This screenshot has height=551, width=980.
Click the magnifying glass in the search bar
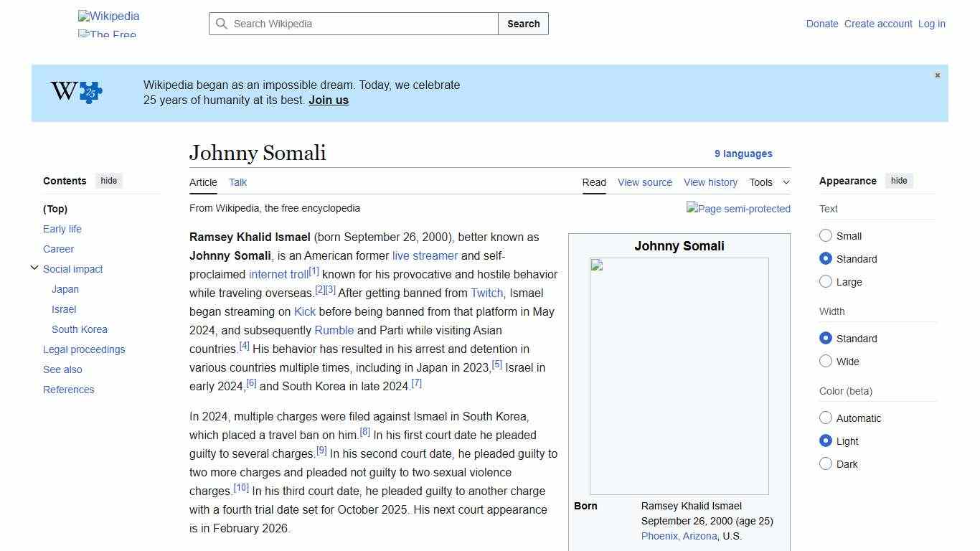222,24
